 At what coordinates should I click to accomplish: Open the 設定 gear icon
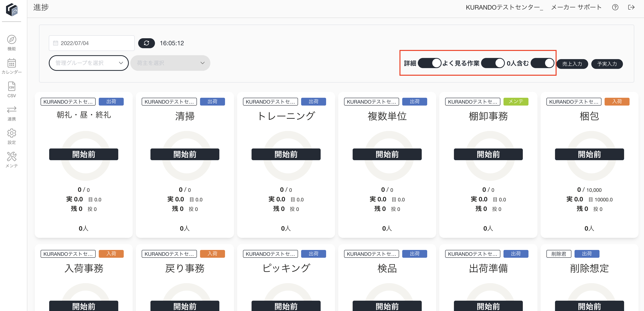pyautogui.click(x=12, y=133)
